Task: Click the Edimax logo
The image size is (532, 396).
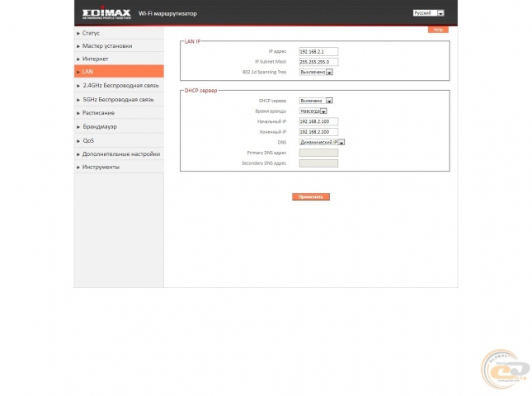Action: click(106, 13)
